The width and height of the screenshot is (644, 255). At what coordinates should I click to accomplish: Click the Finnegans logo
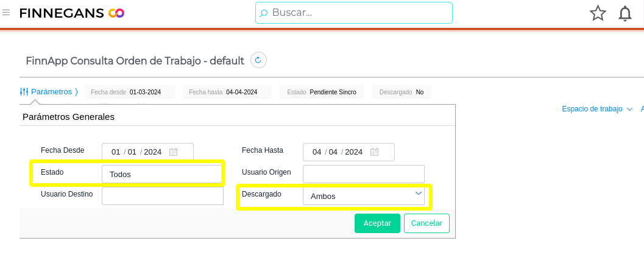(x=72, y=13)
